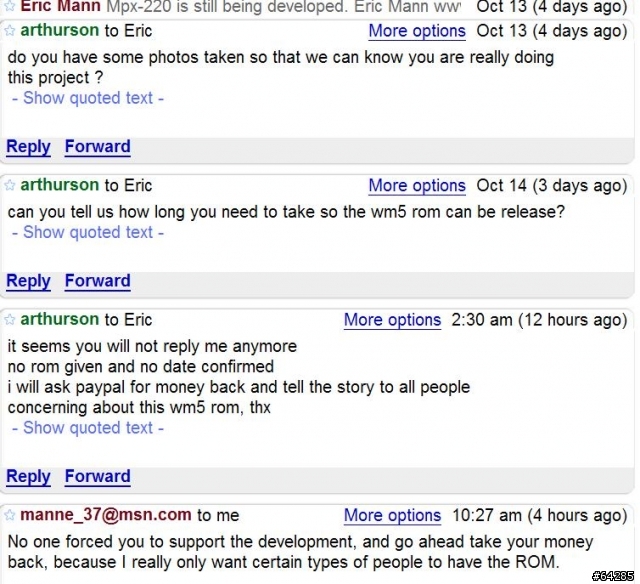
Task: Open More options on 10:27 am message
Action: (x=392, y=515)
